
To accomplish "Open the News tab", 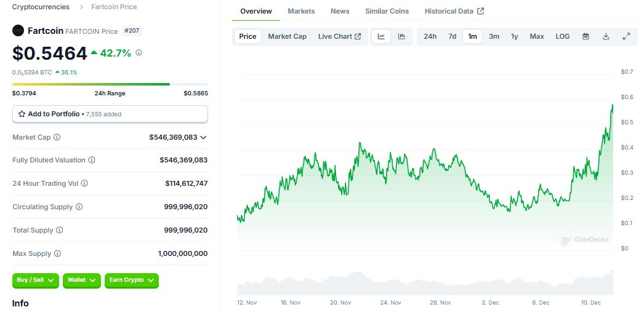I will [x=340, y=11].
